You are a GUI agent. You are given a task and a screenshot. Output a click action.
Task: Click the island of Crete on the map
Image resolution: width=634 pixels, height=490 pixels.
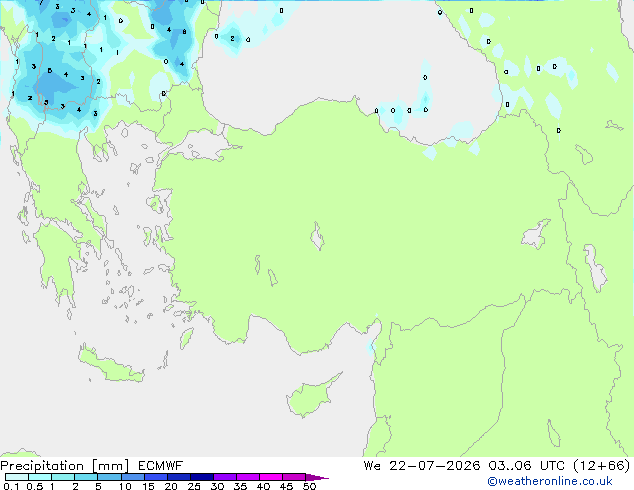click(x=110, y=365)
